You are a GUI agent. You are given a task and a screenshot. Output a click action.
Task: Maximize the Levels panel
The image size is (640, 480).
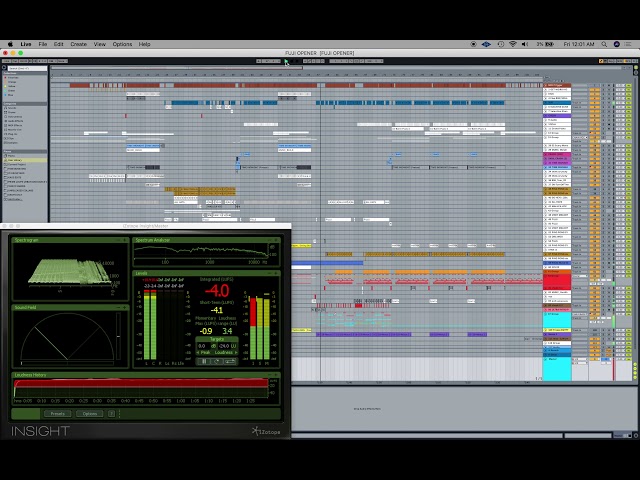tap(276, 273)
